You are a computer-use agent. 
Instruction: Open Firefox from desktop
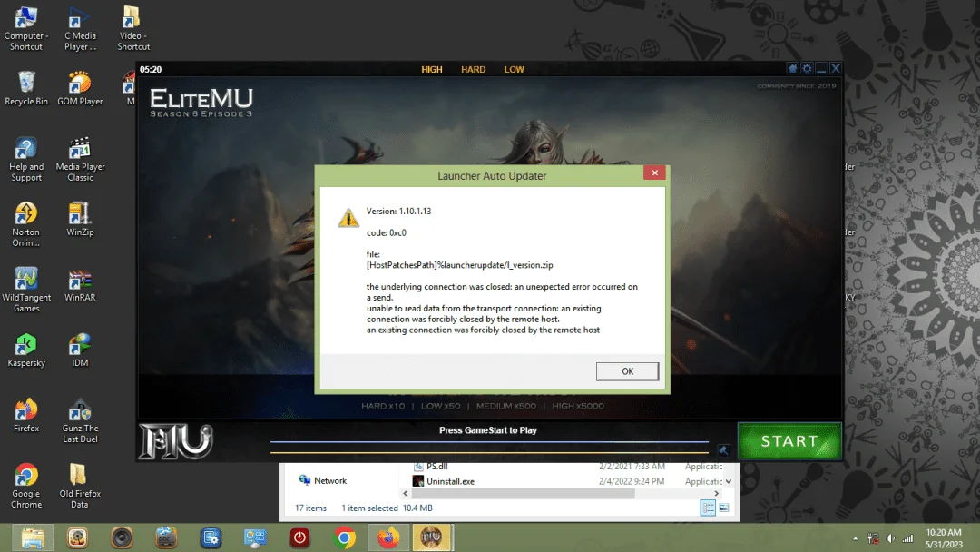pos(25,416)
